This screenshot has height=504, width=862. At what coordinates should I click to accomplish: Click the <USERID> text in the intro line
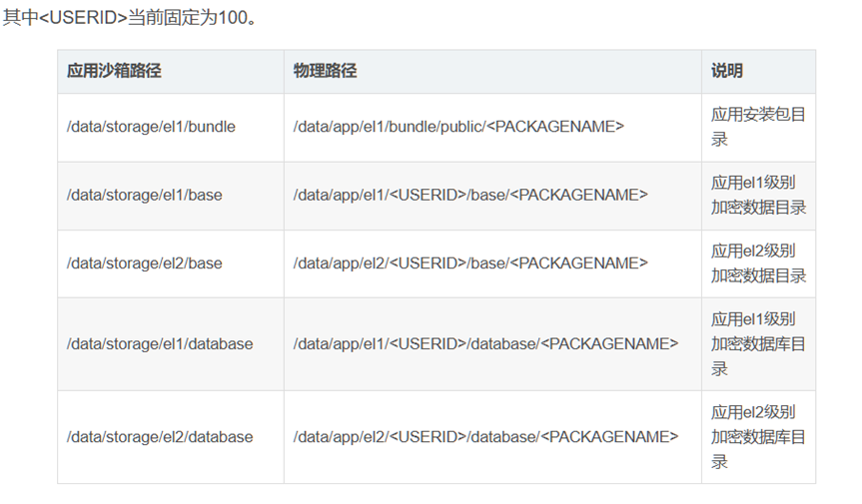tap(84, 18)
